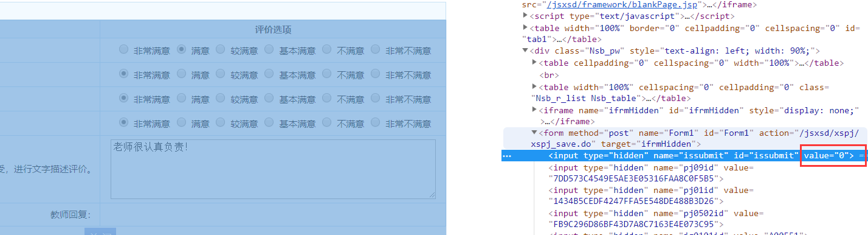
Task: Choose 不满意 radio in the fourth evaluation row
Action: click(327, 122)
